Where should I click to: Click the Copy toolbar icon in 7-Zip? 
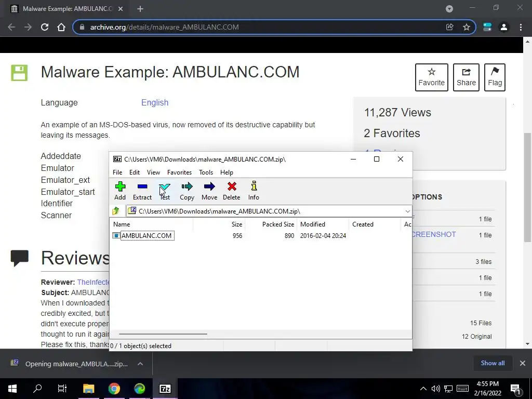tap(187, 191)
